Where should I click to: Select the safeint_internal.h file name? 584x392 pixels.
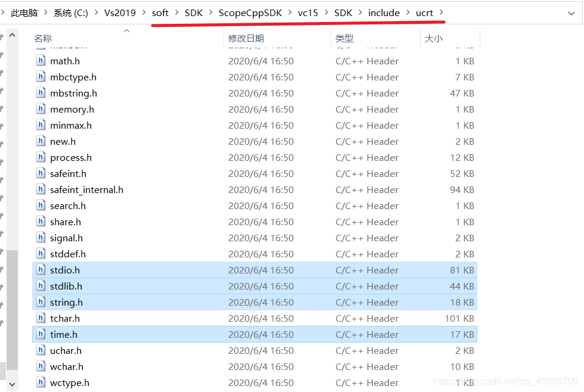pyautogui.click(x=86, y=189)
